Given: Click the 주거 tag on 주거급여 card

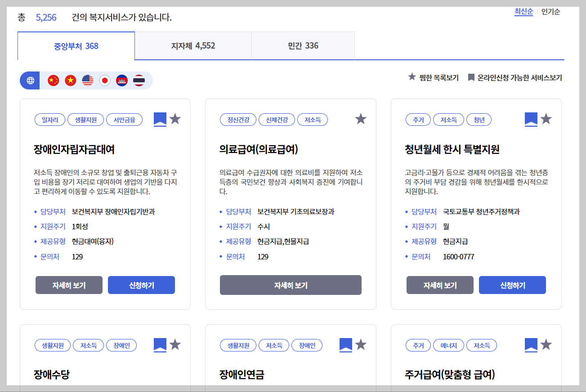Looking at the screenshot, I should (418, 345).
